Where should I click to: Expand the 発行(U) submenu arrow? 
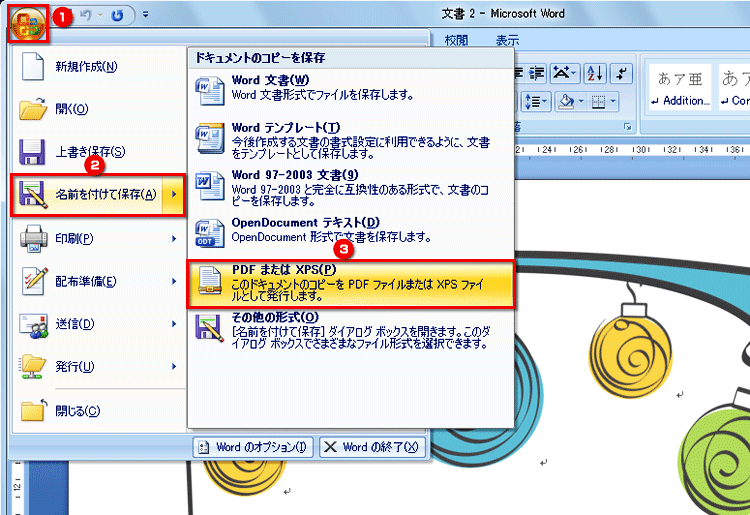pyautogui.click(x=174, y=366)
